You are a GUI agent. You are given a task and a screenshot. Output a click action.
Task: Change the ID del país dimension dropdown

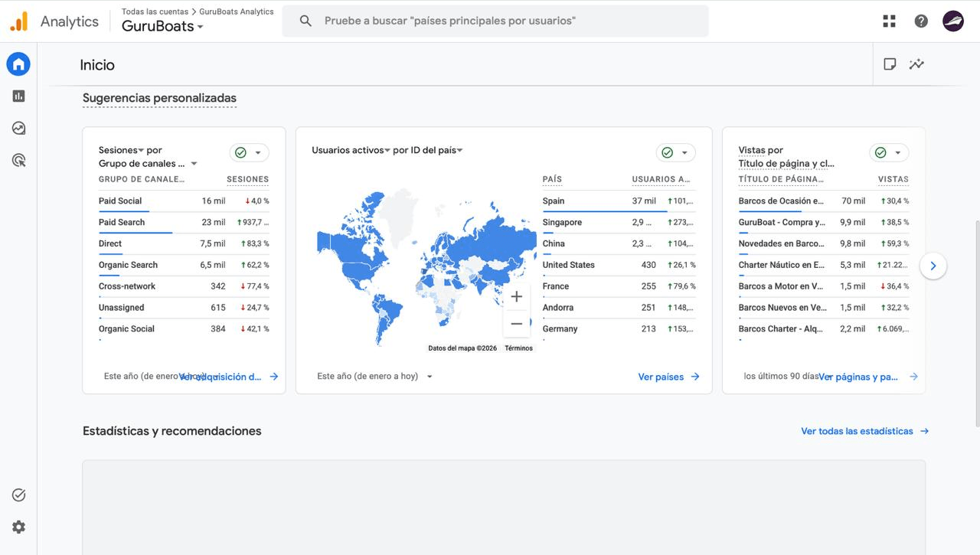coord(439,150)
